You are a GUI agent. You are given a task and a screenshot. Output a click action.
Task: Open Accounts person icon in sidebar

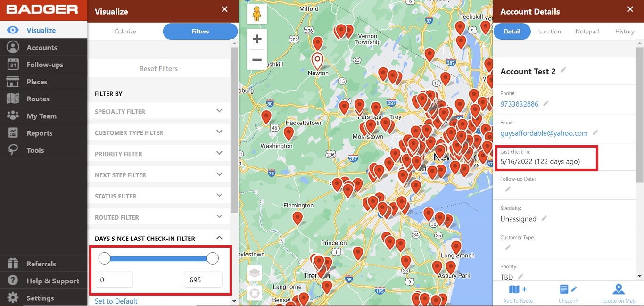click(x=13, y=47)
